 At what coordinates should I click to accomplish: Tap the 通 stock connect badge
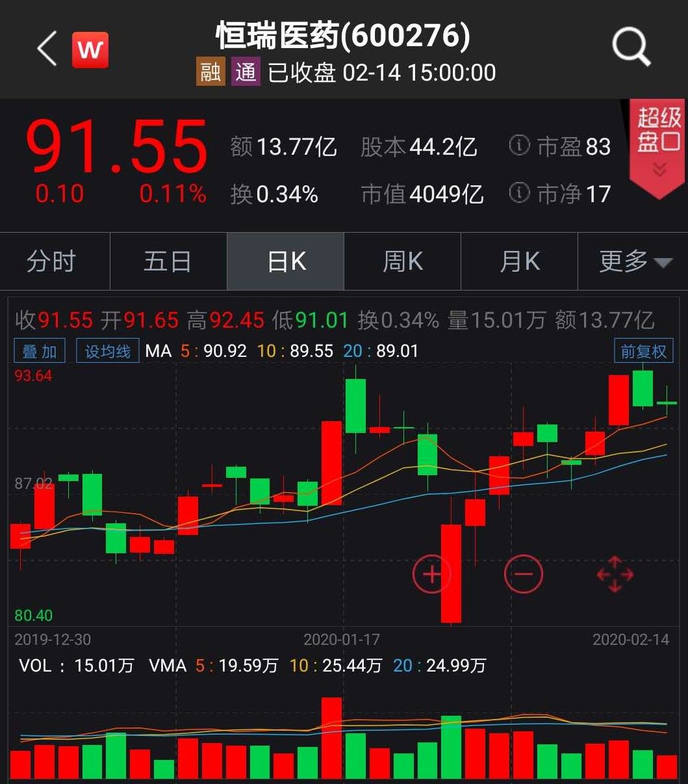[x=246, y=72]
